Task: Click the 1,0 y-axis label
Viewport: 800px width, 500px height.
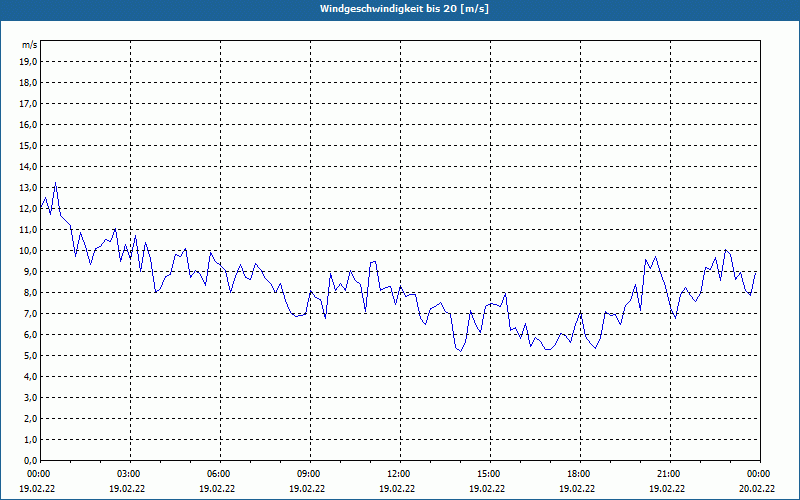Action: click(31, 440)
